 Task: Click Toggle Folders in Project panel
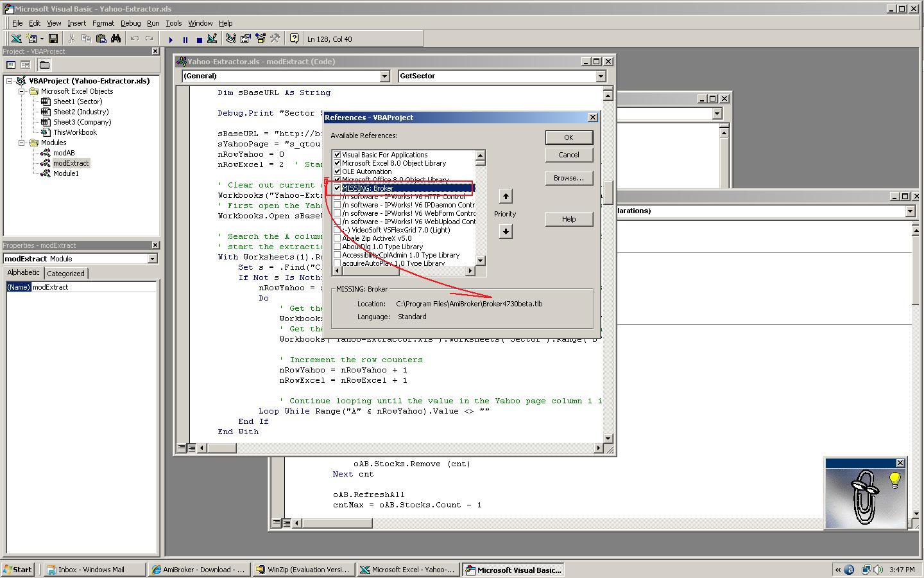[44, 65]
